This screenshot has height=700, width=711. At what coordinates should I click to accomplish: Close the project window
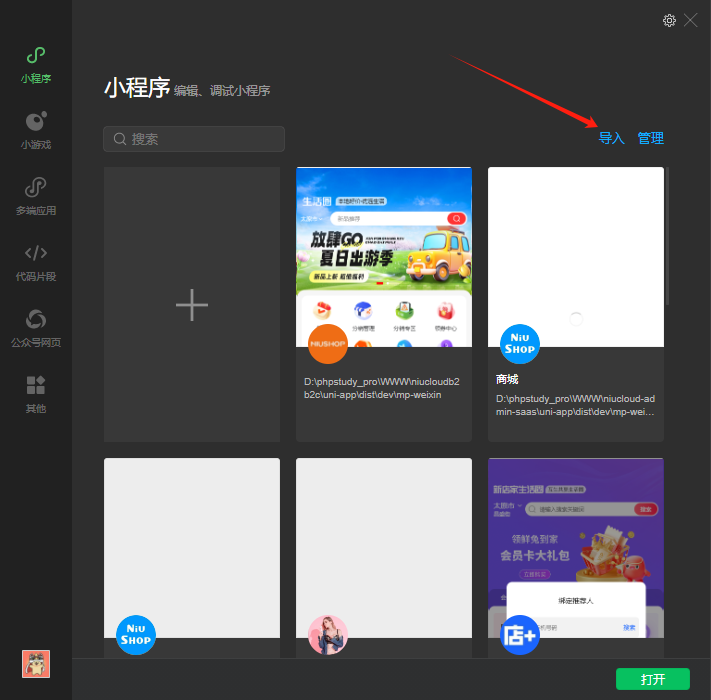691,20
